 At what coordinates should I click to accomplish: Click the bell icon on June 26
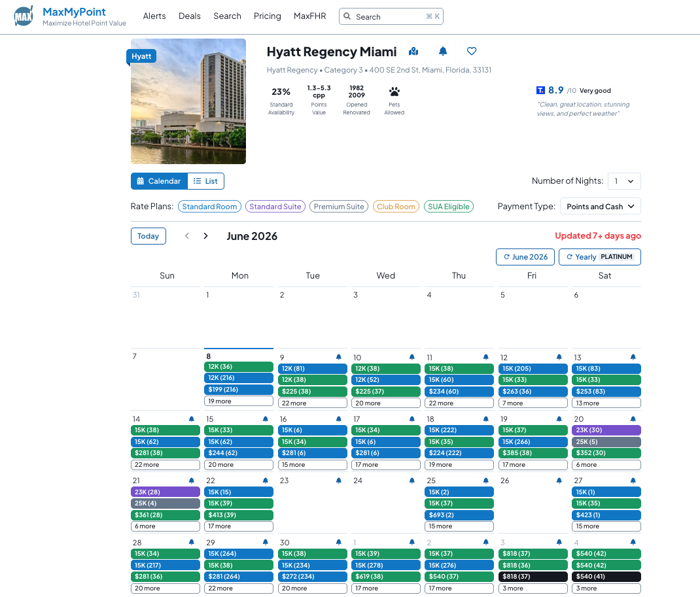click(559, 481)
